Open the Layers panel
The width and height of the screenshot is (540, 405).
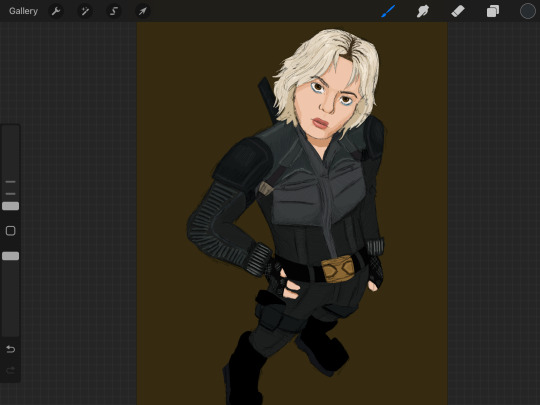tap(492, 11)
